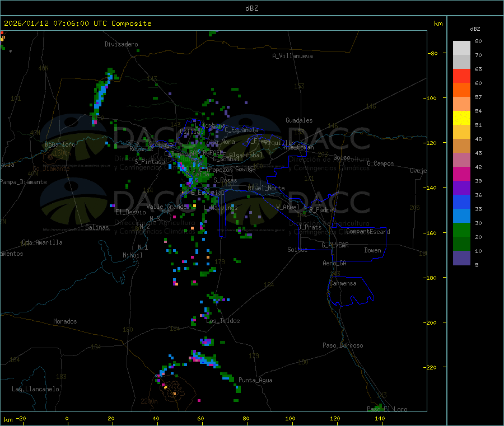Click the red 65 dBZ legend swatch

[x=461, y=76]
